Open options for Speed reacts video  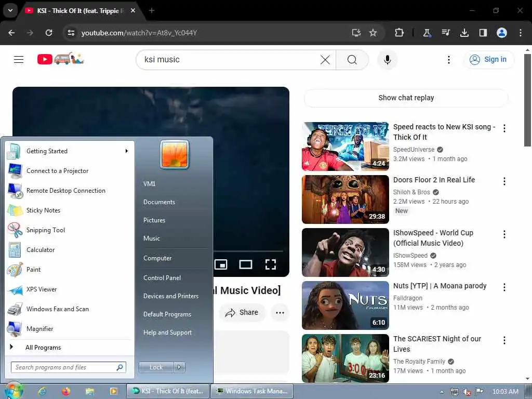coord(504,128)
